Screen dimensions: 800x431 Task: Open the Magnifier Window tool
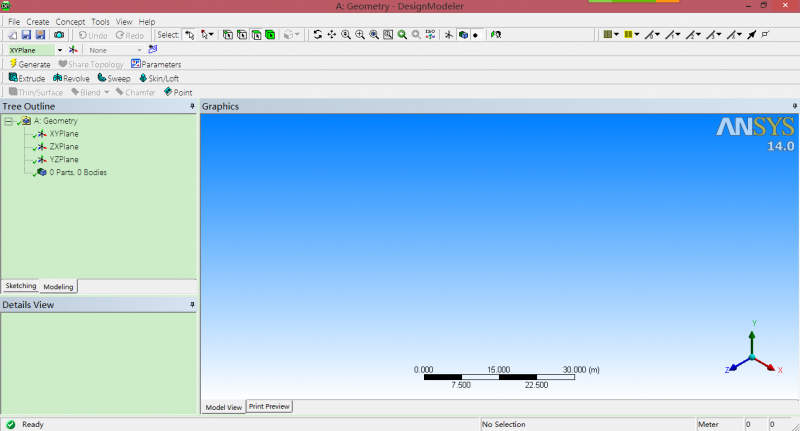388,35
